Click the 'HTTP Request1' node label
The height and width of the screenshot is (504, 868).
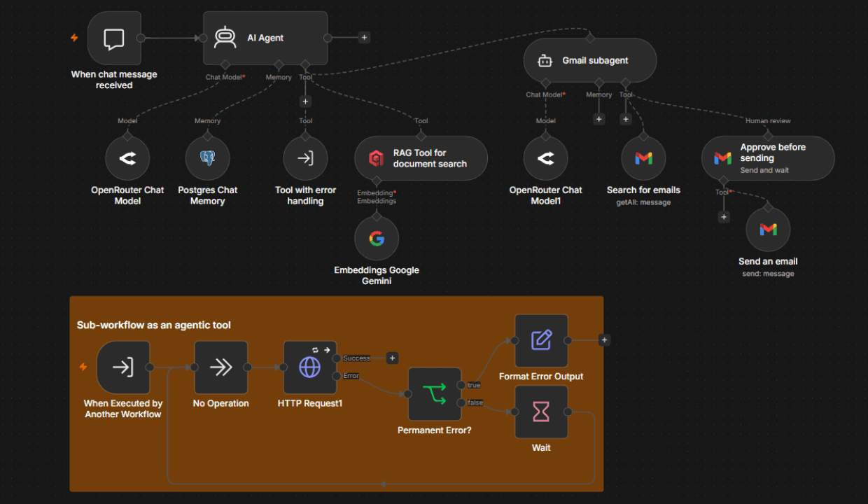310,403
